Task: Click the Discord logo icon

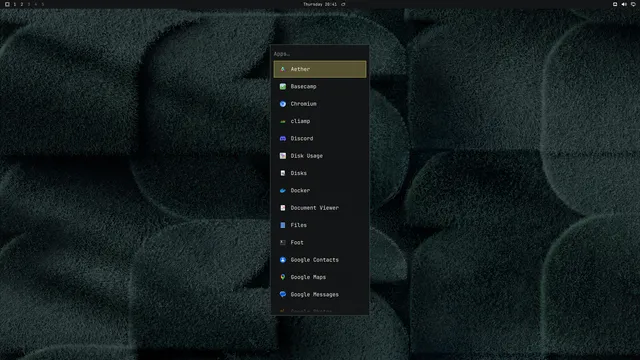Action: point(283,139)
